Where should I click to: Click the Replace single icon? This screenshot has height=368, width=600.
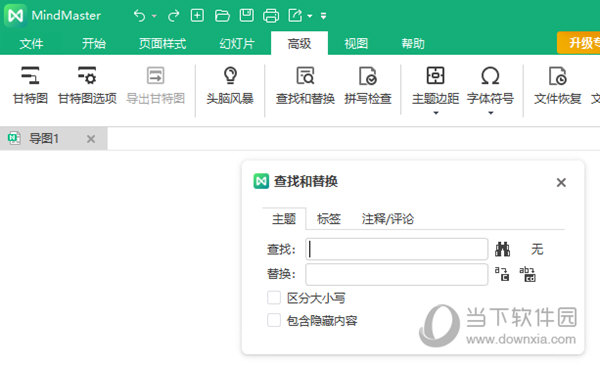[x=502, y=274]
